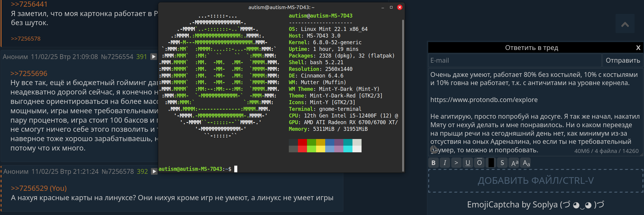This screenshot has width=644, height=215.
Task: Follow quoted link >>7255696
Action: 29,73
